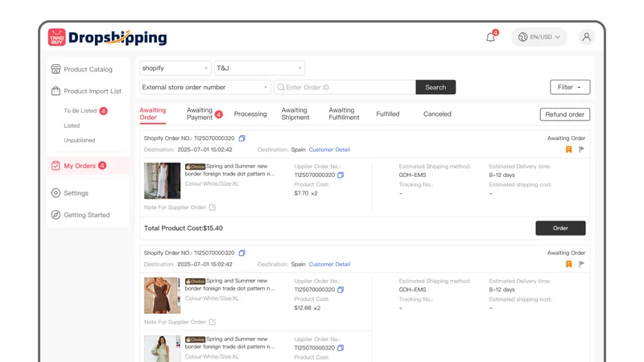This screenshot has height=362, width=644.
Task: Click the Product Import List bag icon
Action: (56, 91)
